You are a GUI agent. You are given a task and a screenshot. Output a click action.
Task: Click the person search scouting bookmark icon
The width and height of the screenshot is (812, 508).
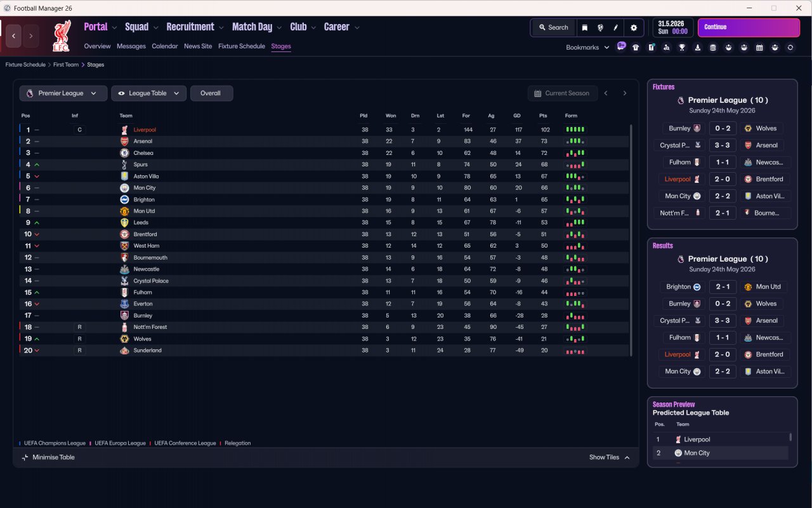click(667, 48)
